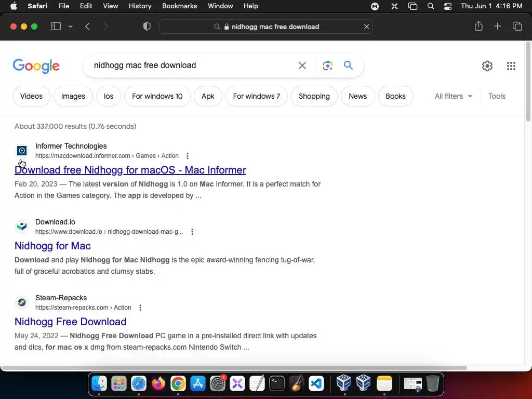Add a new tab with plus icon
Screen dimensions: 532x399
pos(497,26)
